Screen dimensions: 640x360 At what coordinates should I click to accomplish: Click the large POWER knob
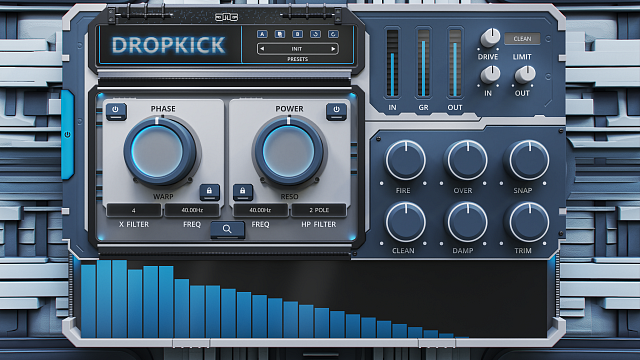tap(289, 151)
